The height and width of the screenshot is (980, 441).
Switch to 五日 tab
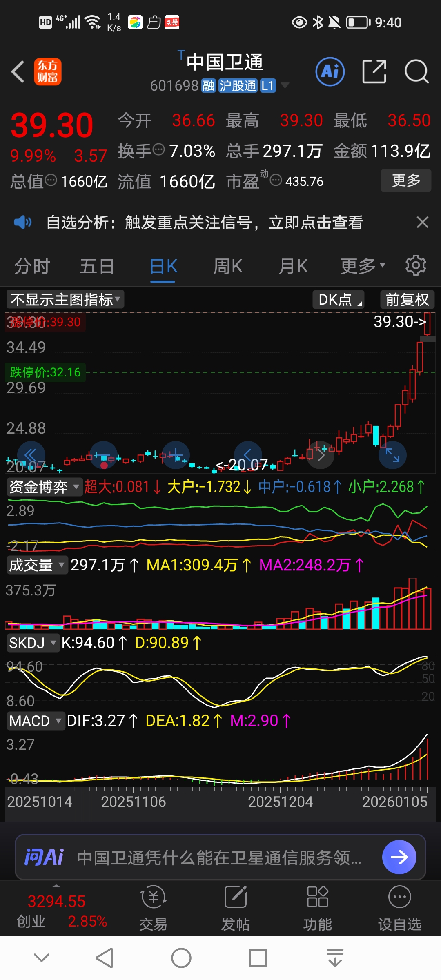tap(97, 266)
